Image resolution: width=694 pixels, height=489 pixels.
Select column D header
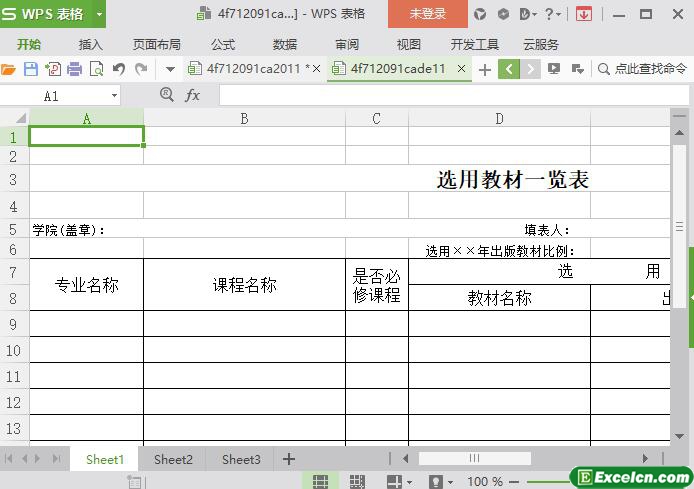click(499, 118)
